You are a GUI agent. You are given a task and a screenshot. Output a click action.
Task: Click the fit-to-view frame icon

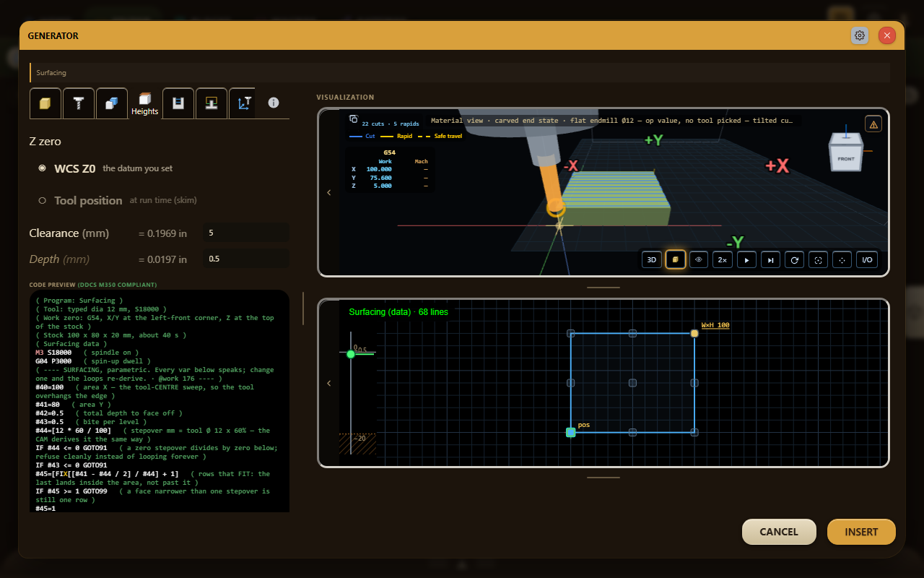click(x=818, y=259)
